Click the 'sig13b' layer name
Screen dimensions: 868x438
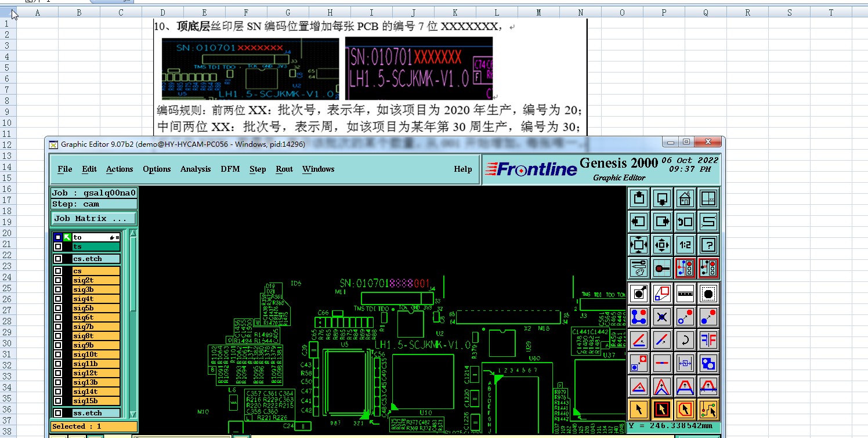(x=96, y=382)
